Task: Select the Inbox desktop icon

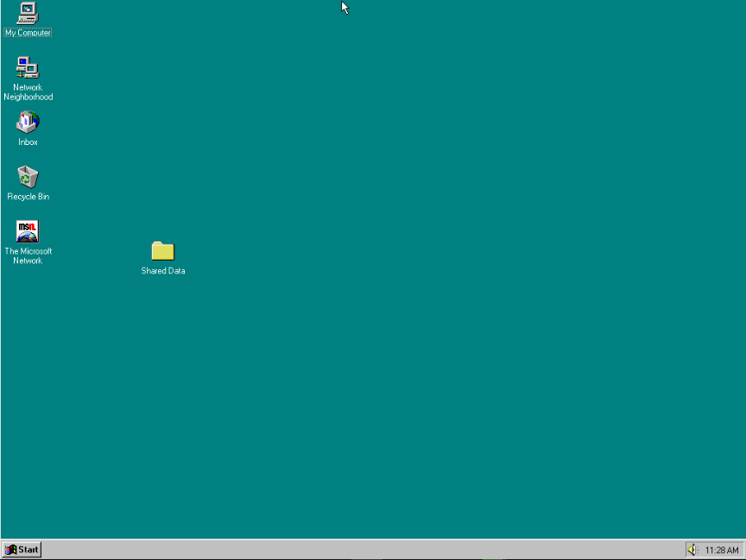Action: coord(28,123)
